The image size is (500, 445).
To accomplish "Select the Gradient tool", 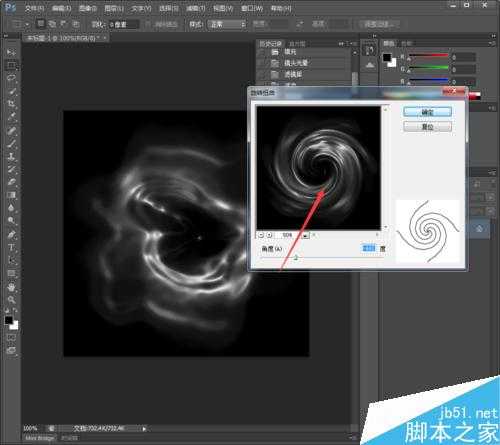I will [x=11, y=195].
